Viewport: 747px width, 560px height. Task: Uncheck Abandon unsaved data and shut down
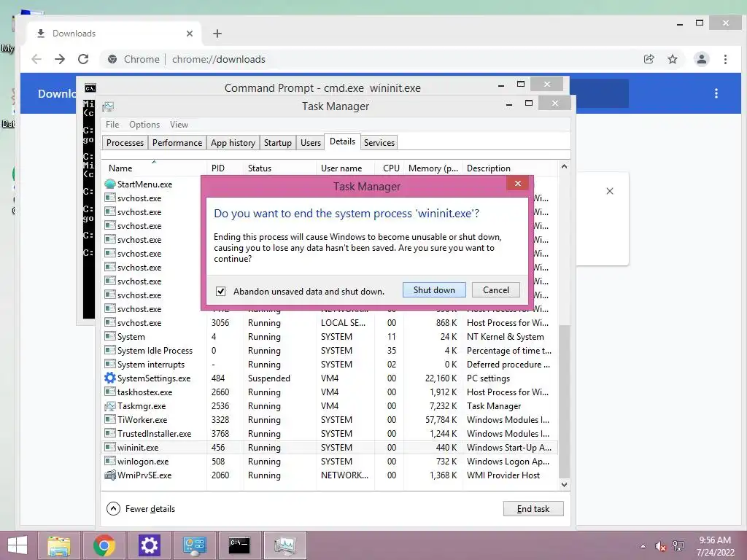[220, 291]
